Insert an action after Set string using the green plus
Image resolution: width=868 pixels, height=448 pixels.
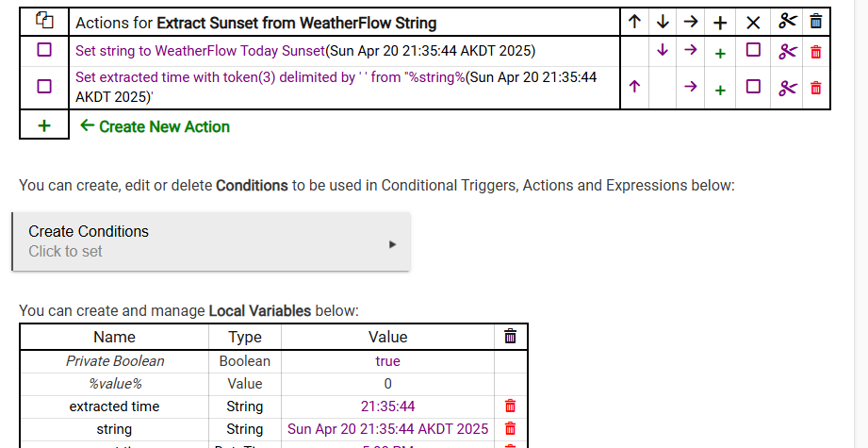coord(720,53)
